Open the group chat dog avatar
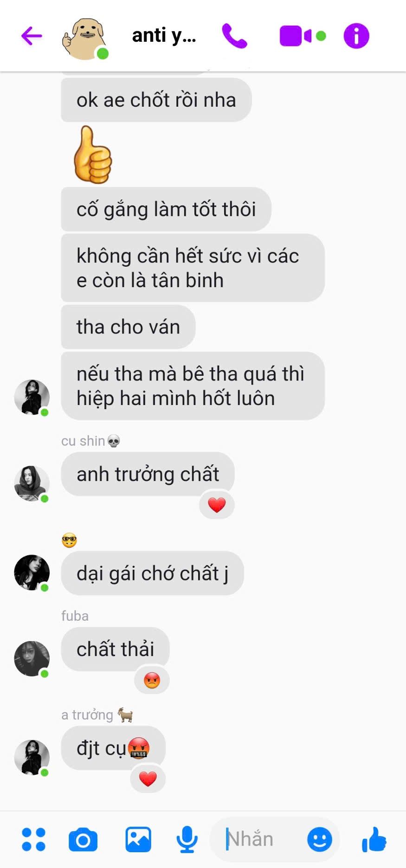The image size is (406, 868). pyautogui.click(x=85, y=39)
